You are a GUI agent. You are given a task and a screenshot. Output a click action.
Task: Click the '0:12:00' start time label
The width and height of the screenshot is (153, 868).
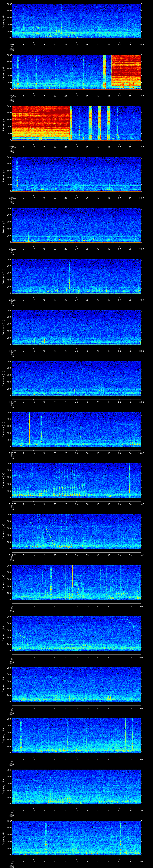12,606
